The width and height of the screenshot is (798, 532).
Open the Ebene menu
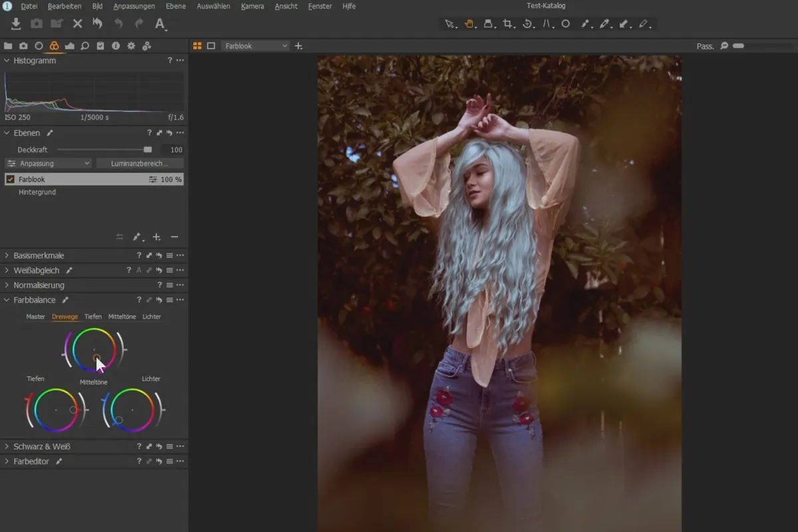click(176, 6)
